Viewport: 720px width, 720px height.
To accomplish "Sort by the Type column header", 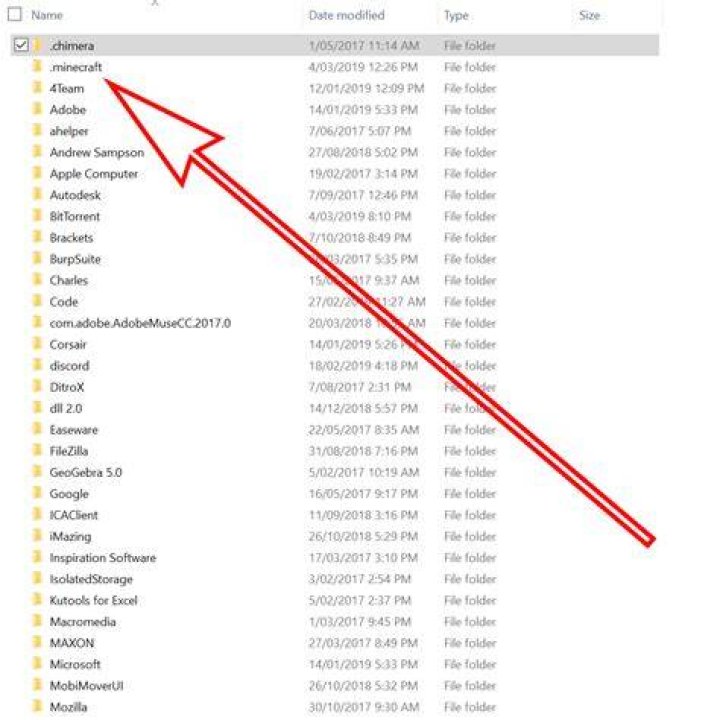I will coord(456,15).
